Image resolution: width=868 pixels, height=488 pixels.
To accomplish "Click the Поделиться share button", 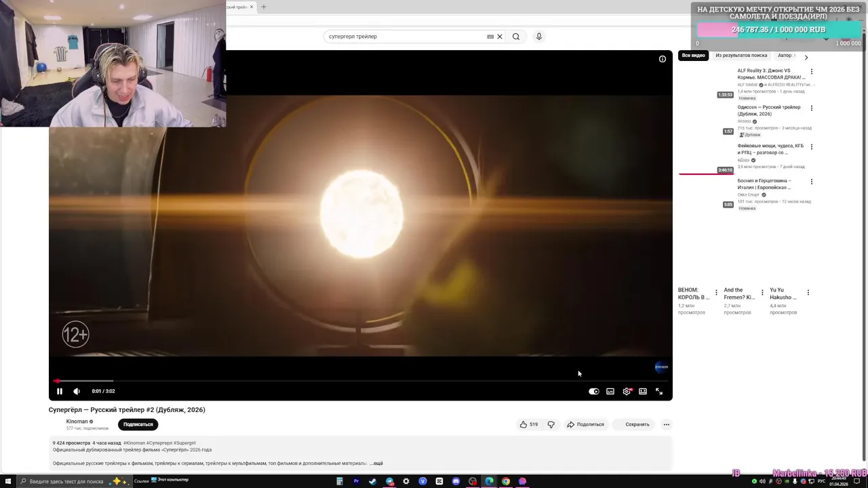I will pos(585,424).
